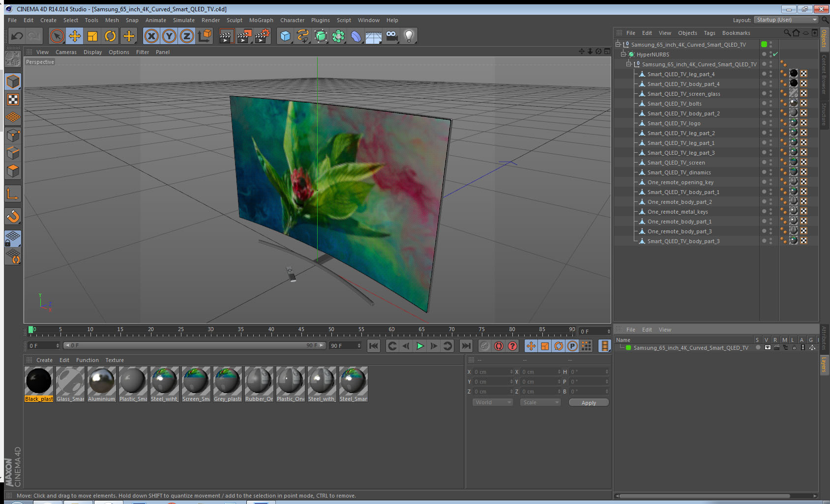Select the Black_plast material swatch

tap(39, 384)
